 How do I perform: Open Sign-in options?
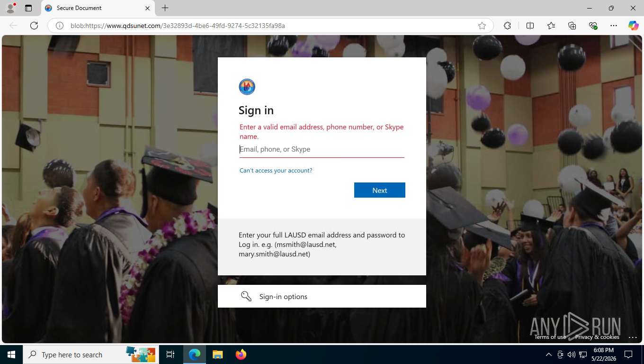(x=322, y=296)
